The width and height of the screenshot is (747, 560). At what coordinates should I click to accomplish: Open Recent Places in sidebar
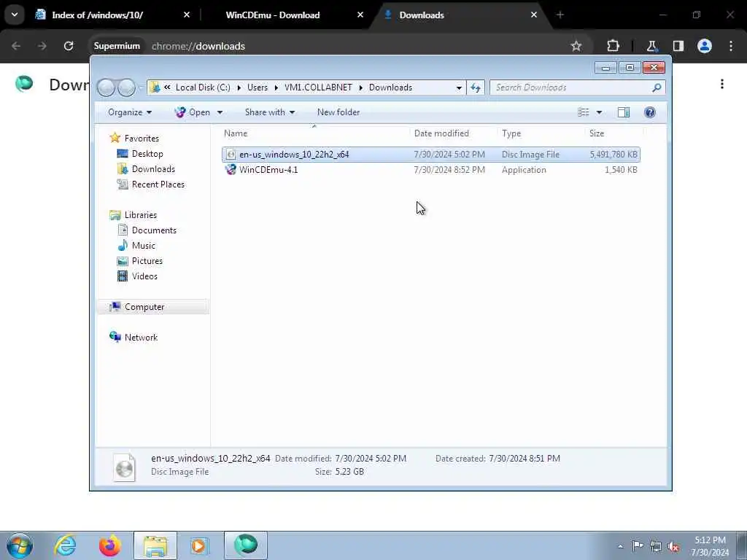pyautogui.click(x=158, y=184)
